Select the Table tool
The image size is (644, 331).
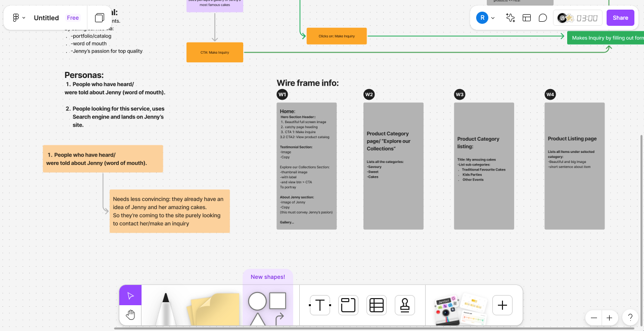(x=377, y=305)
